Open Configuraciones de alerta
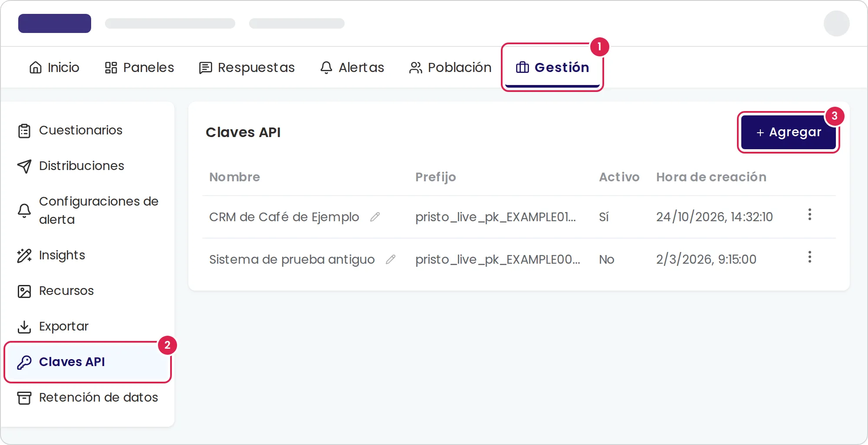This screenshot has width=868, height=445. [x=88, y=210]
